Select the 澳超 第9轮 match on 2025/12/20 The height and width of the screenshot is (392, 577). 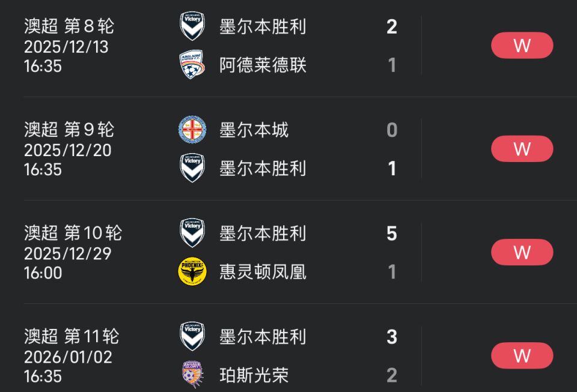click(x=69, y=149)
